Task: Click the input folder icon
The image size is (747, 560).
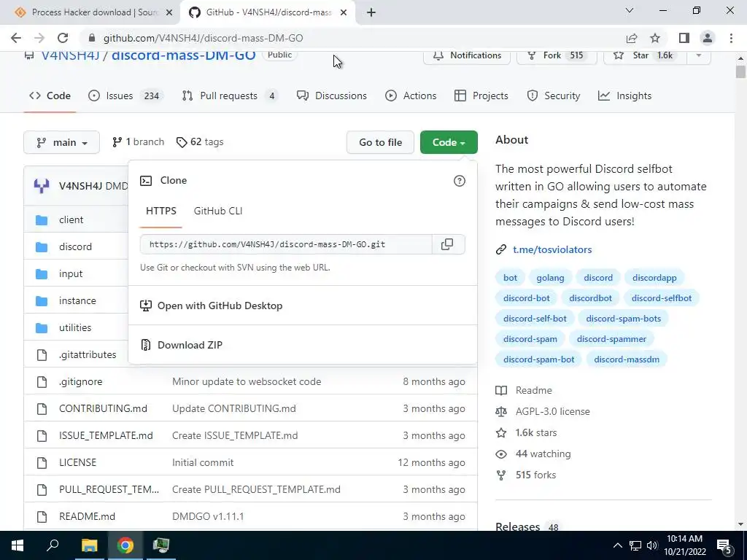Action: pos(42,274)
